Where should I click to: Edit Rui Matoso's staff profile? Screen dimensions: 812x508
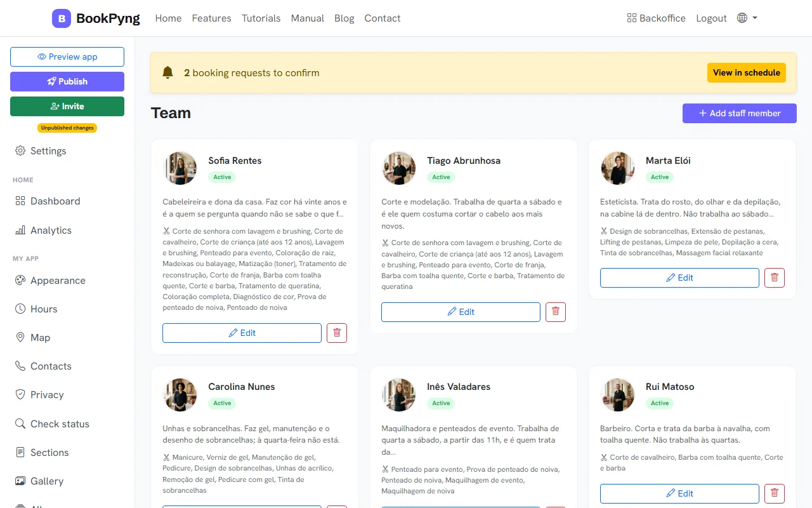[x=679, y=493]
